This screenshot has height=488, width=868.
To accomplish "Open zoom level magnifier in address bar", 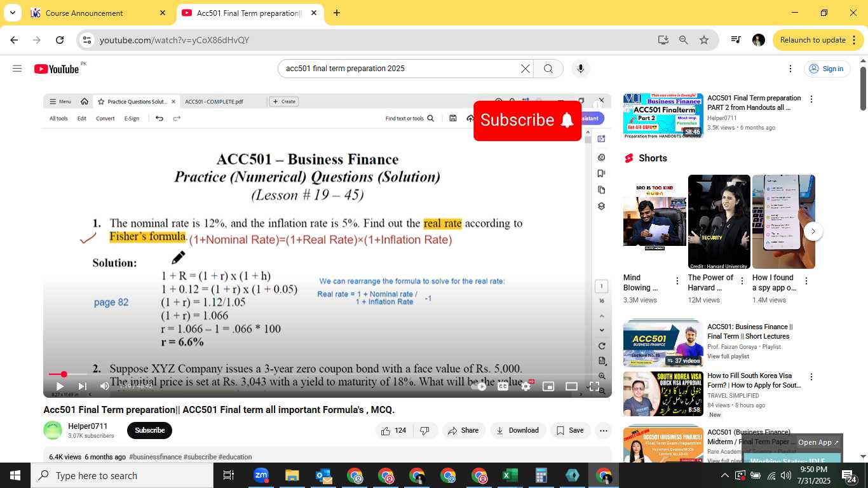I will (684, 40).
